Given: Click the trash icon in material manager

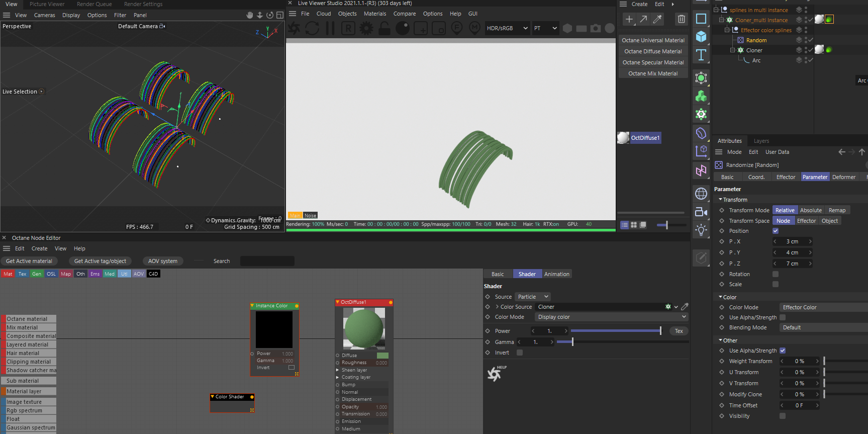Looking at the screenshot, I should [x=681, y=19].
